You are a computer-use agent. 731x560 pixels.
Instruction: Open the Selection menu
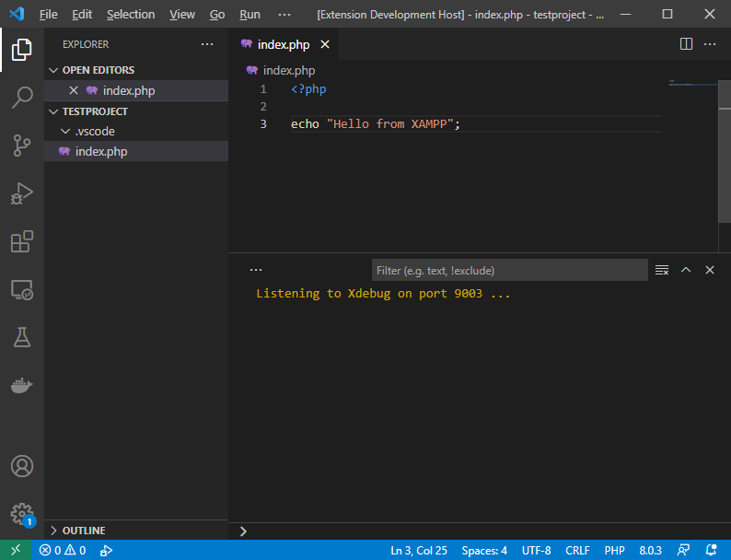coord(131,15)
